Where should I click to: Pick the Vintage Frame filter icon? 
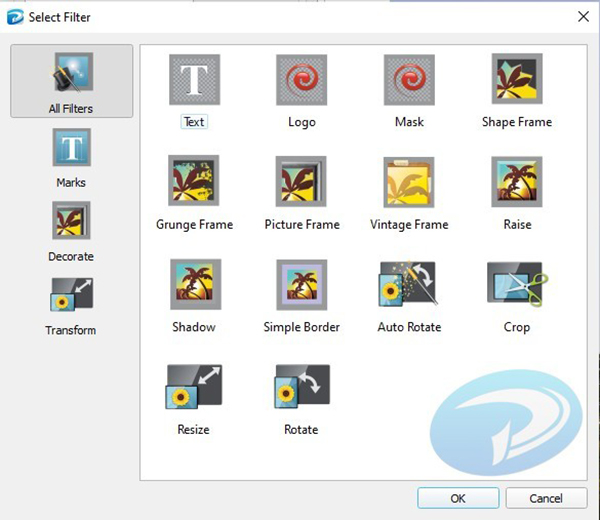[409, 182]
